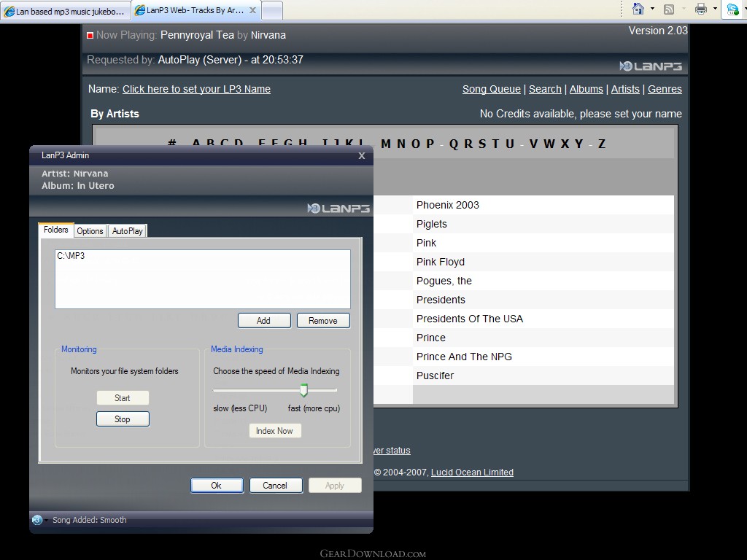Image resolution: width=747 pixels, height=560 pixels.
Task: Jump to artists starting with M
Action: pos(386,144)
